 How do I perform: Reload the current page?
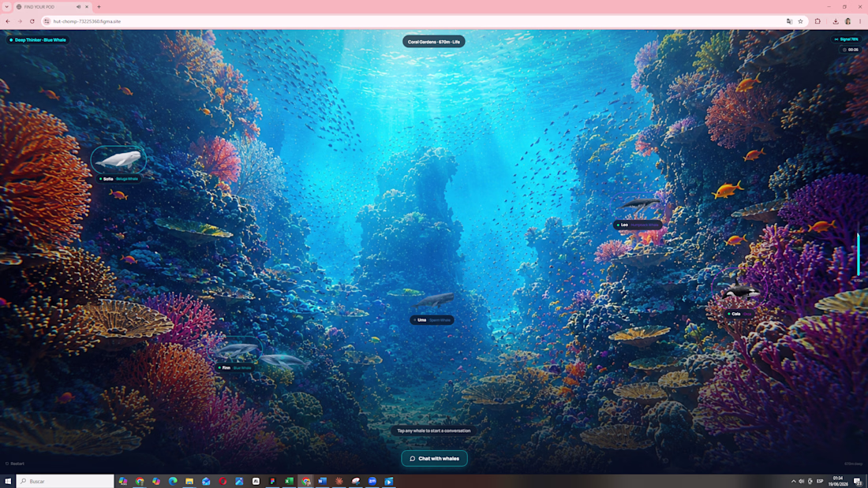pos(32,21)
